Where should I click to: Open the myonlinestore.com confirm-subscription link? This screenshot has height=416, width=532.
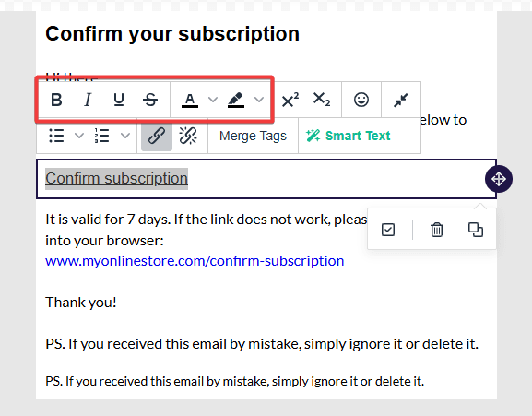pyautogui.click(x=195, y=261)
